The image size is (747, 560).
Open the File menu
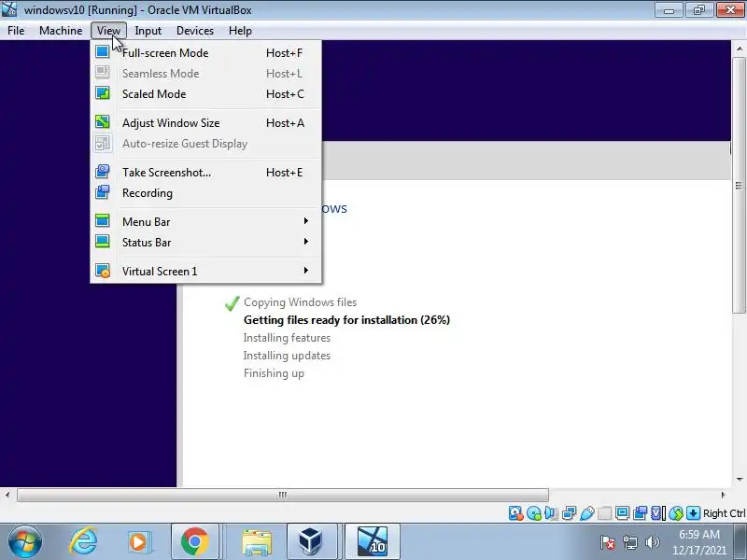pyautogui.click(x=16, y=31)
